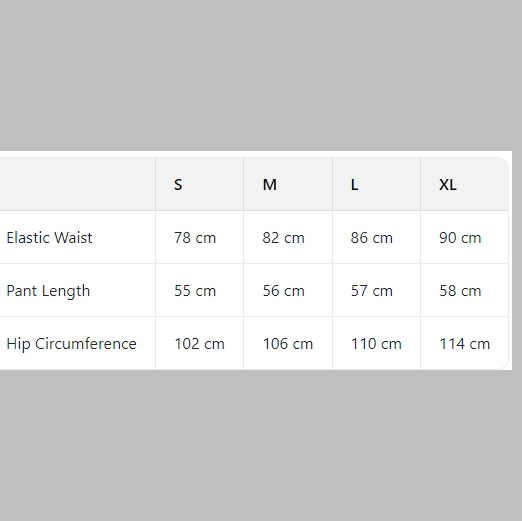
Task: Select the M size column header
Action: pyautogui.click(x=288, y=184)
